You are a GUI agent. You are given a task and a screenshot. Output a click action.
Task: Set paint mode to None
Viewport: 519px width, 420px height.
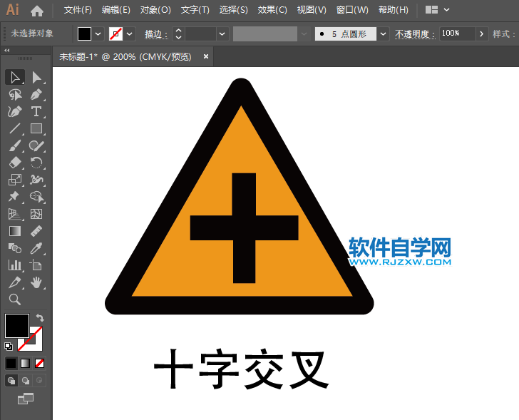[40, 364]
